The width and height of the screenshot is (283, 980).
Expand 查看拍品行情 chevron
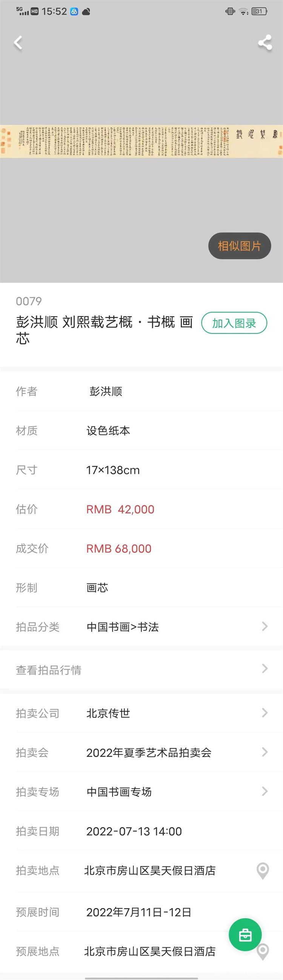(265, 669)
